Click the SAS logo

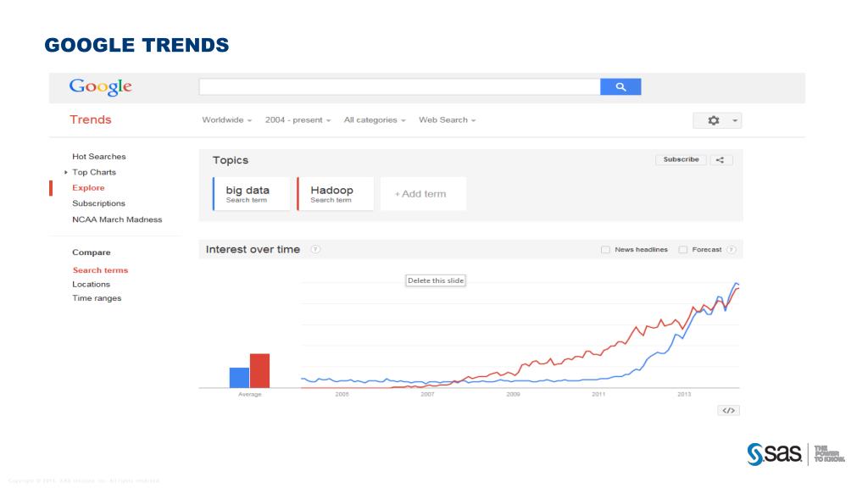coord(775,454)
